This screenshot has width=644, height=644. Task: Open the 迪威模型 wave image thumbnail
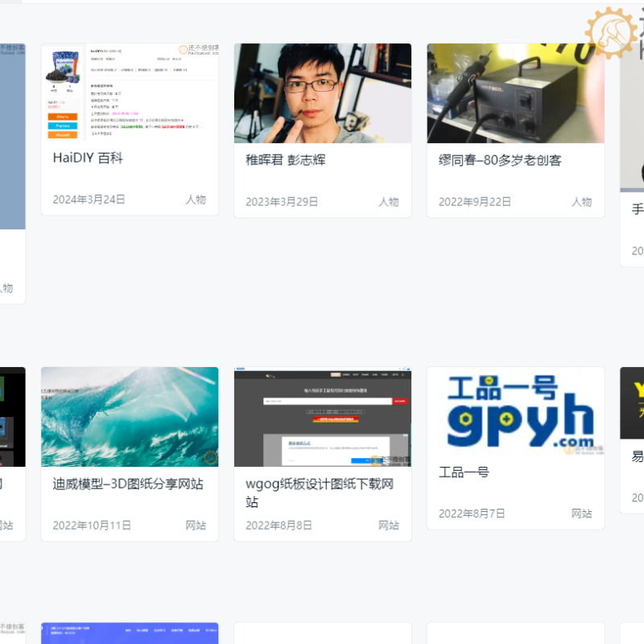130,417
